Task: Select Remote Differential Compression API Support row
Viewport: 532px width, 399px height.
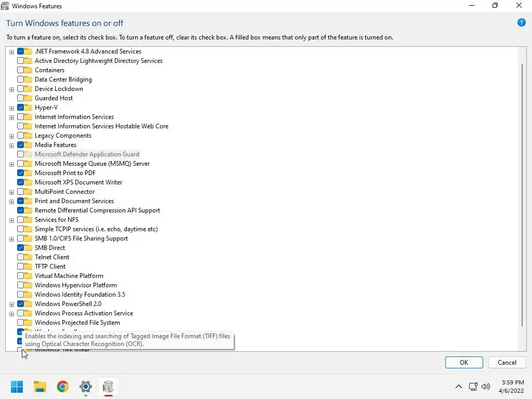Action: (x=97, y=210)
